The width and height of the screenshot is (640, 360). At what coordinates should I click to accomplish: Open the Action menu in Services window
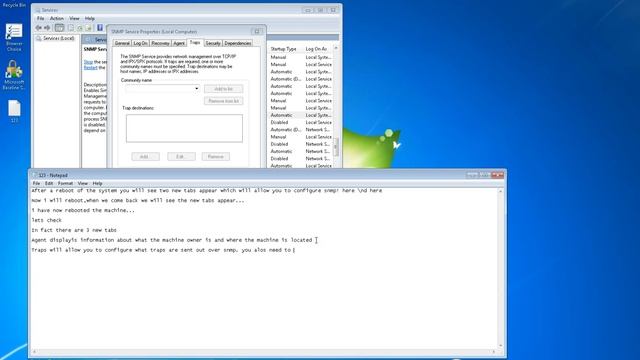[57, 18]
